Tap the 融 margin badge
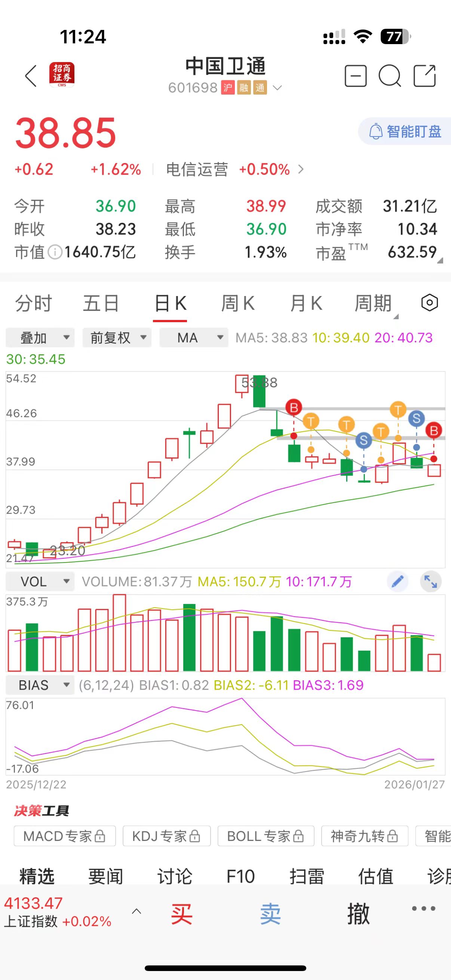This screenshot has height=980, width=451. pyautogui.click(x=243, y=88)
